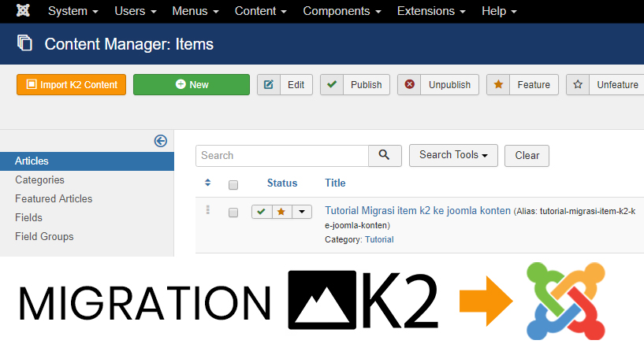Open Categories in the sidebar

40,180
